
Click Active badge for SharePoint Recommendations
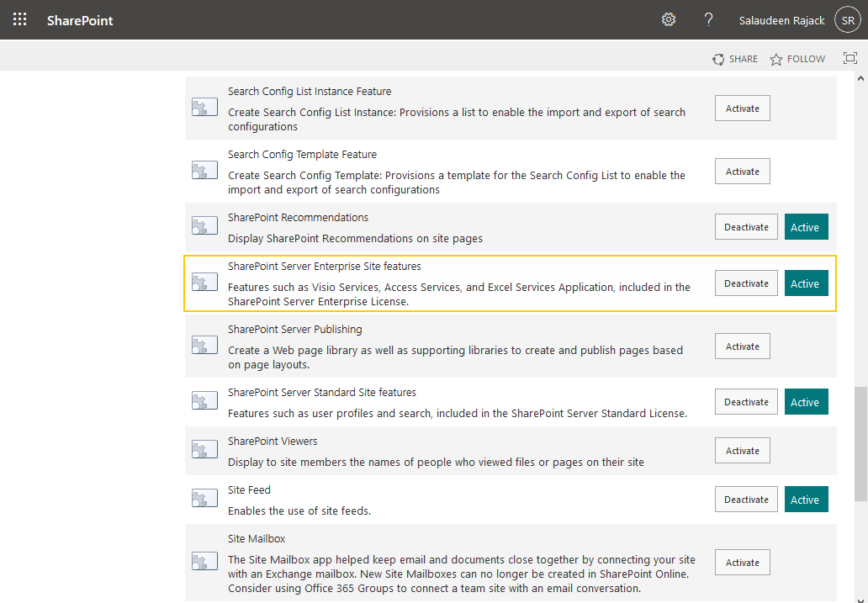[806, 227]
